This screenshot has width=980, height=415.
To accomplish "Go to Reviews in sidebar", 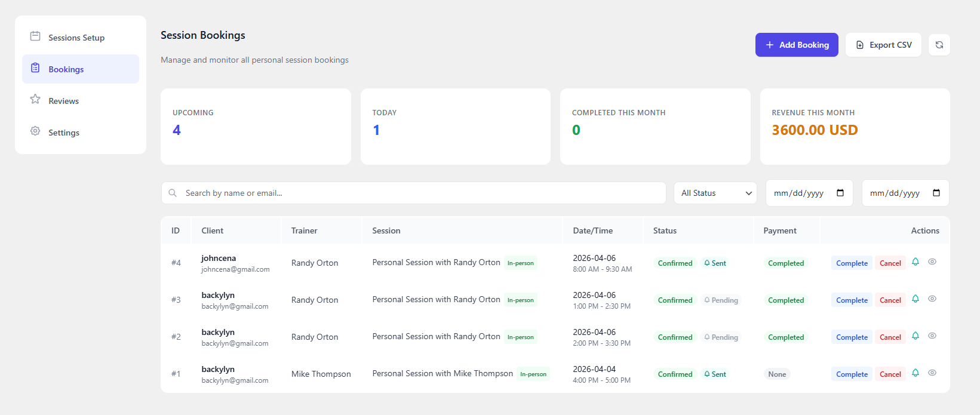I will 64,101.
